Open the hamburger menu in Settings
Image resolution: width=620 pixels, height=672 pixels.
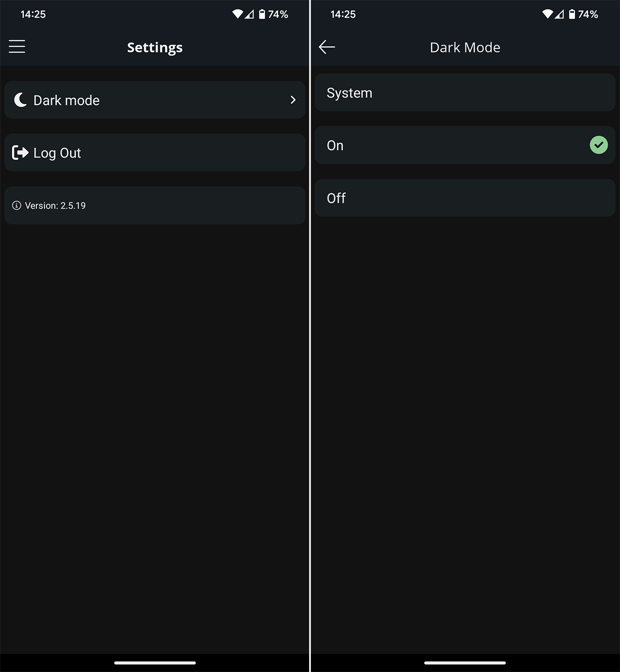click(17, 47)
